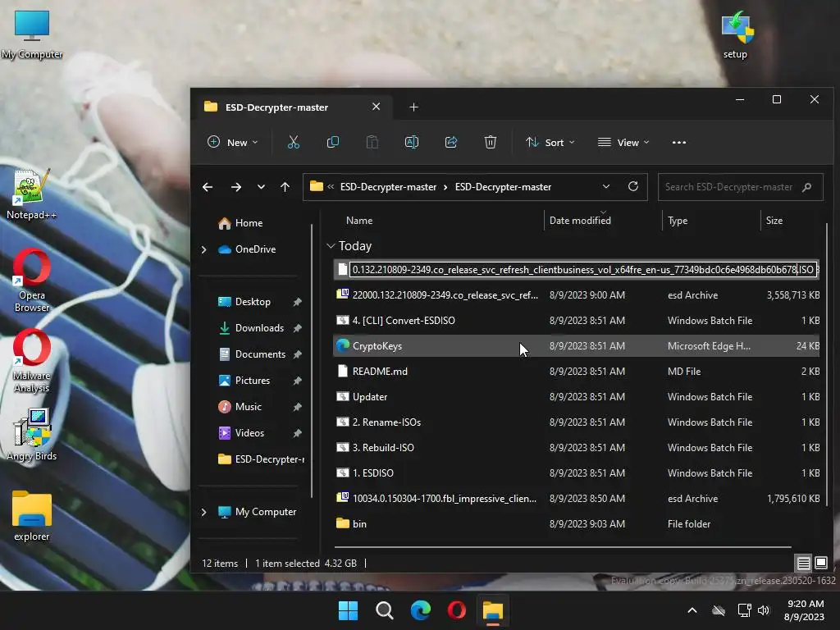Open the Sort options dropdown
The image size is (840, 630).
[x=550, y=143]
